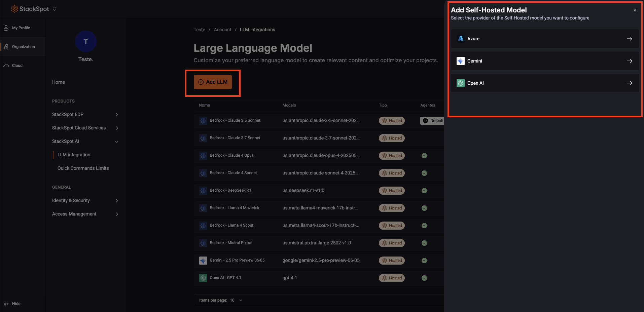Open Quick Commands Limits menu item

83,168
